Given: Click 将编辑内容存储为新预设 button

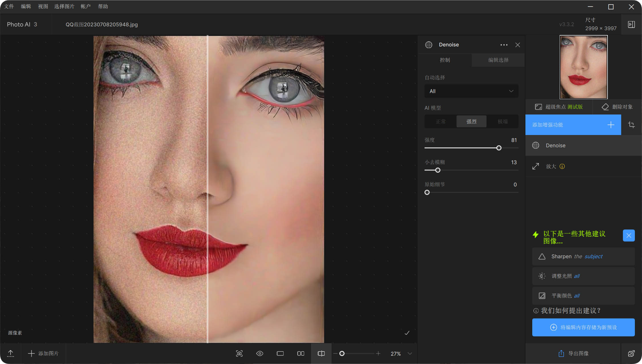Looking at the screenshot, I should [x=583, y=327].
